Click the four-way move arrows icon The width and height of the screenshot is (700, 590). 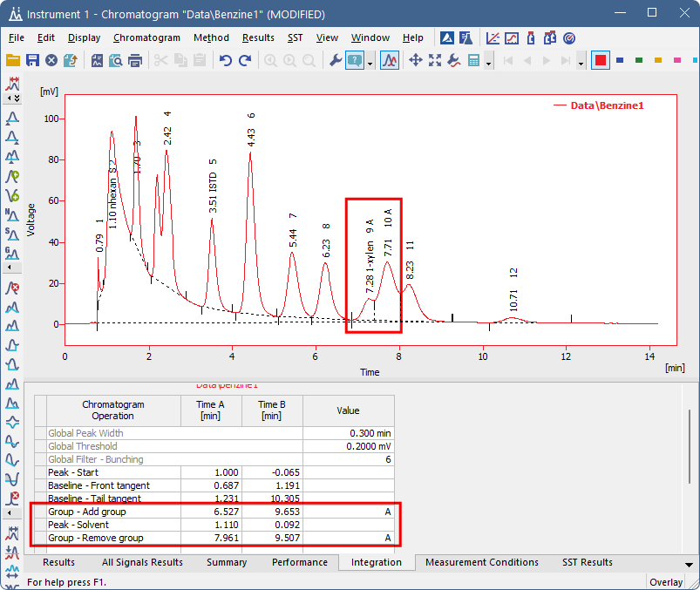tap(416, 60)
